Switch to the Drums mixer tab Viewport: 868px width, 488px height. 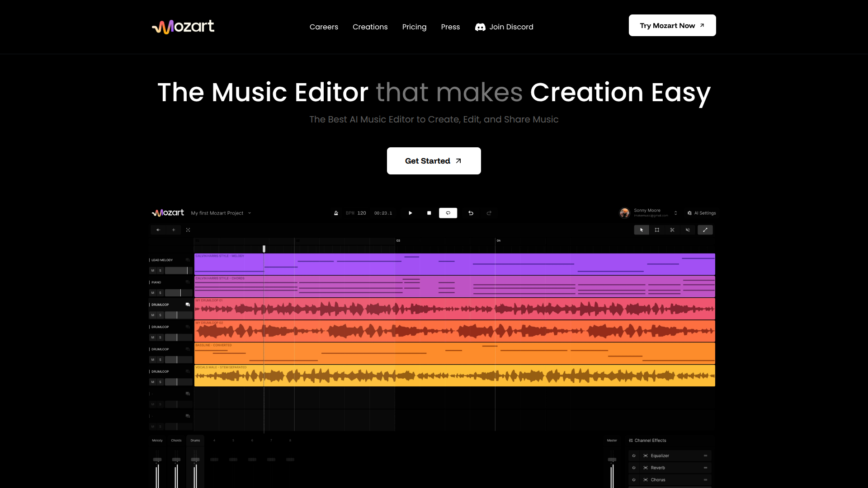(195, 440)
